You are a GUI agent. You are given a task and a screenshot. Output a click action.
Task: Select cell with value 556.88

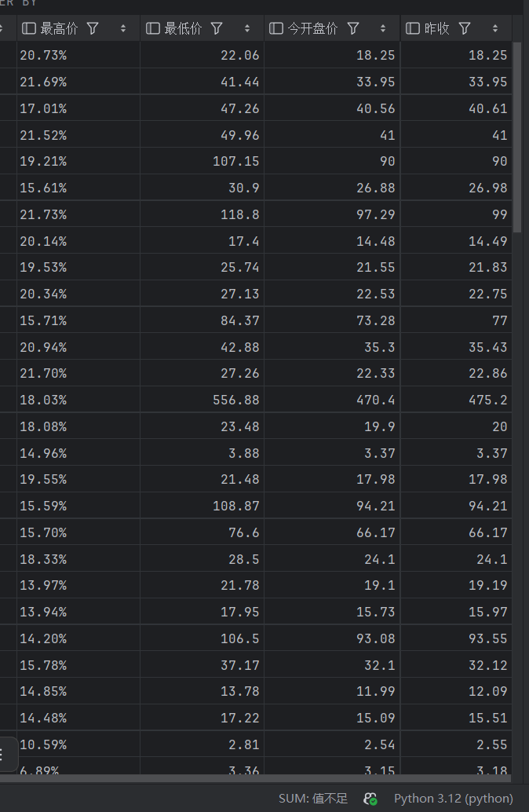tap(235, 400)
